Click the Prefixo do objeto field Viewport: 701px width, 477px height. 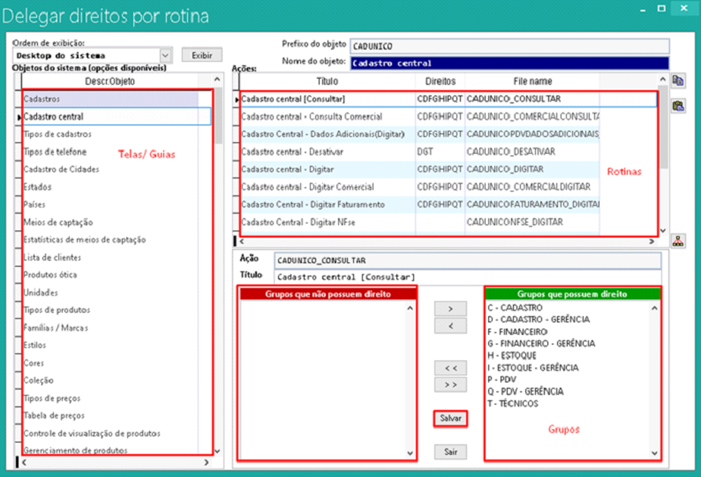click(x=509, y=46)
